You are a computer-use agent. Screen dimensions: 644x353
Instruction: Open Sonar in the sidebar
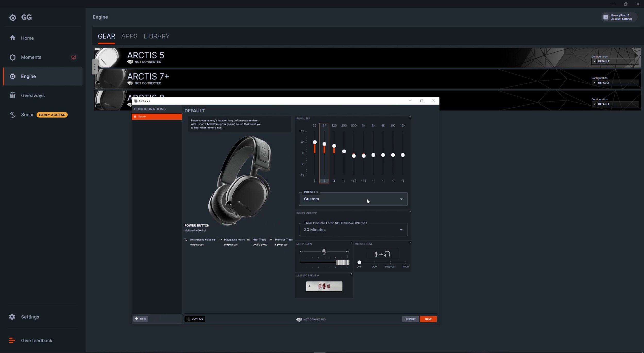click(27, 115)
